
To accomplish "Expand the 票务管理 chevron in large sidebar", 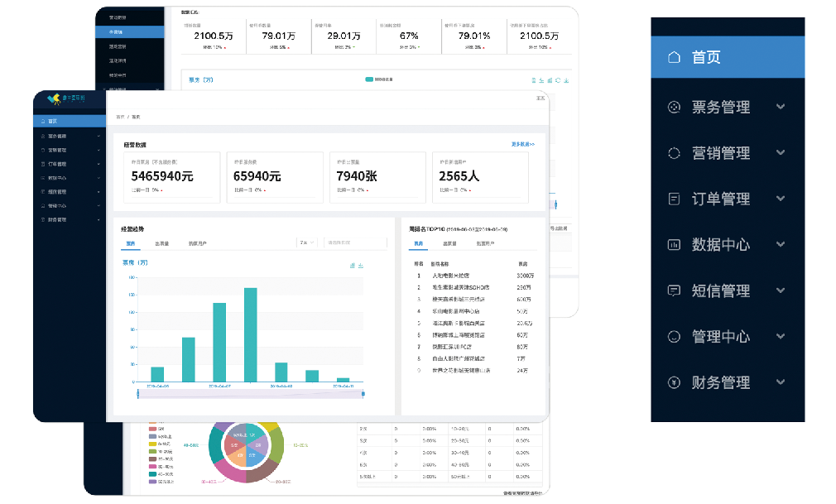I will click(x=780, y=107).
